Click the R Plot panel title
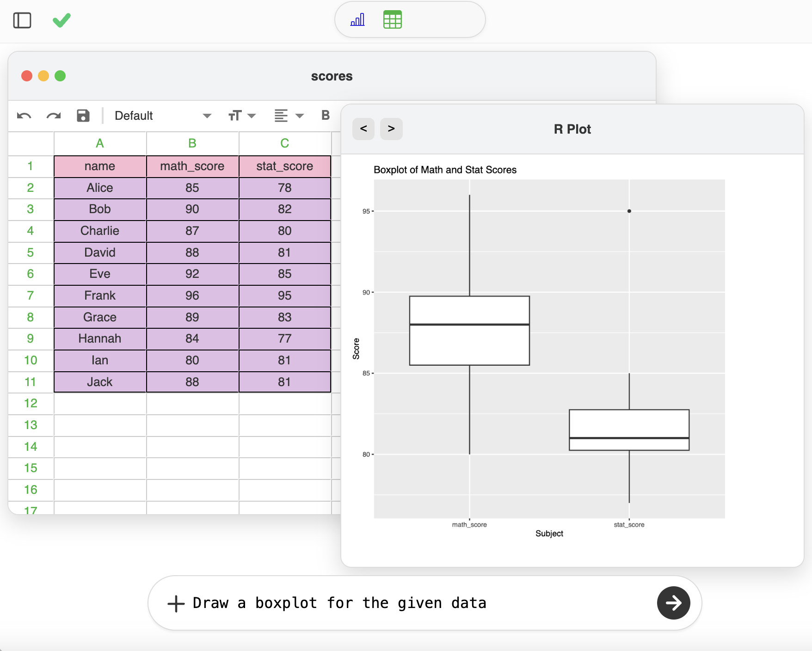The height and width of the screenshot is (651, 812). 572,129
